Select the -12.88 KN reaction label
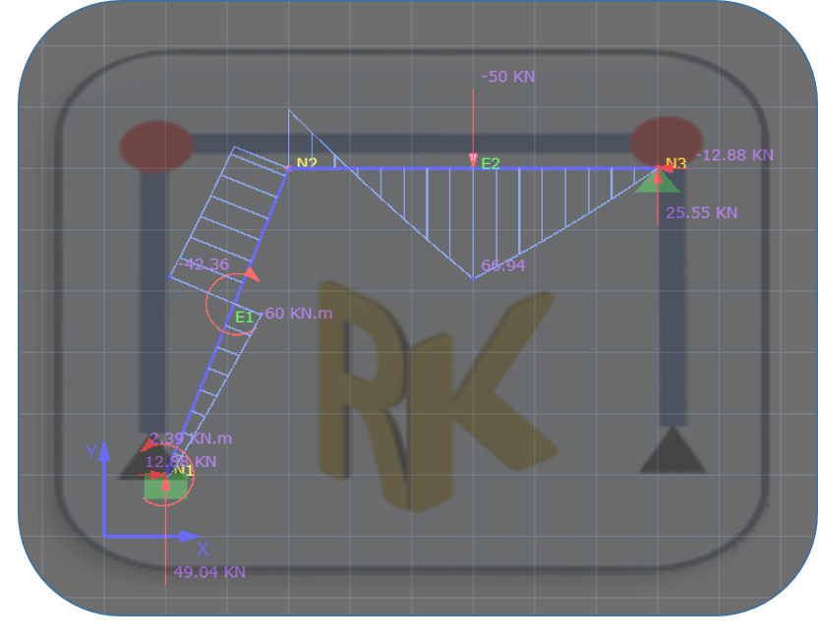The image size is (818, 644). coord(734,155)
